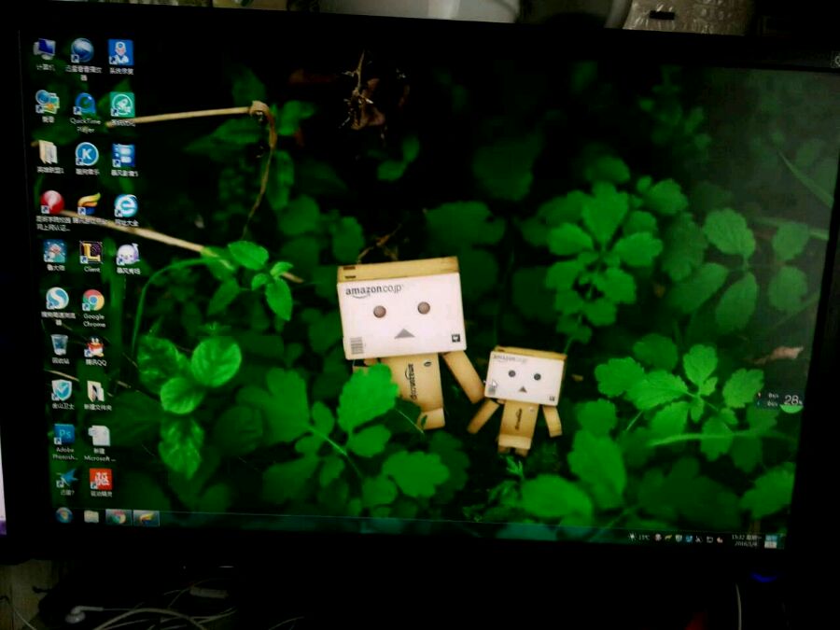Launch QuickTime Player shortcut
The image size is (840, 630).
85,111
